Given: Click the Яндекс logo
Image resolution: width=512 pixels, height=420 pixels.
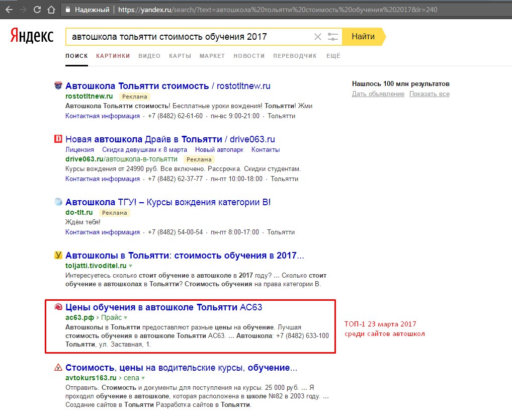Looking at the screenshot, I should click(32, 36).
